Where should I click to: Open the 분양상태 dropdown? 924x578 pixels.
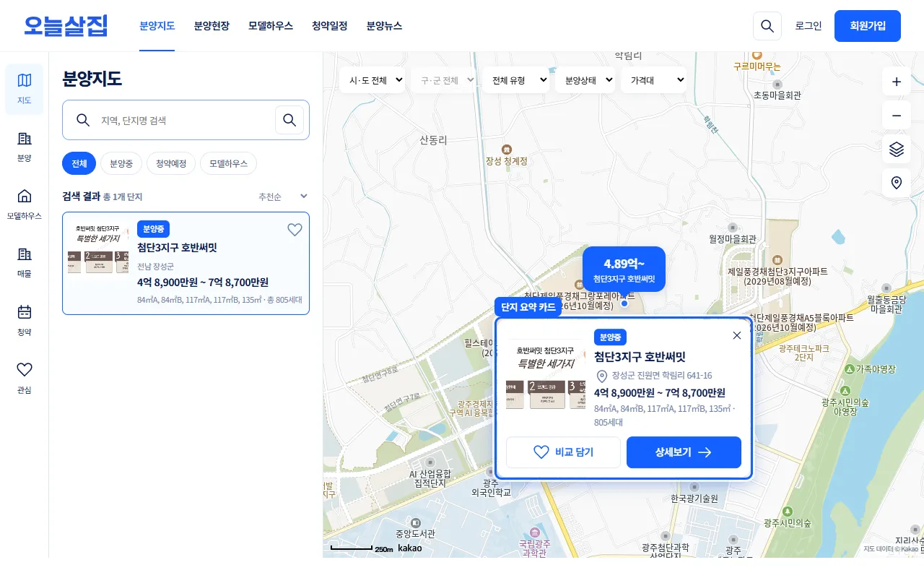(585, 80)
